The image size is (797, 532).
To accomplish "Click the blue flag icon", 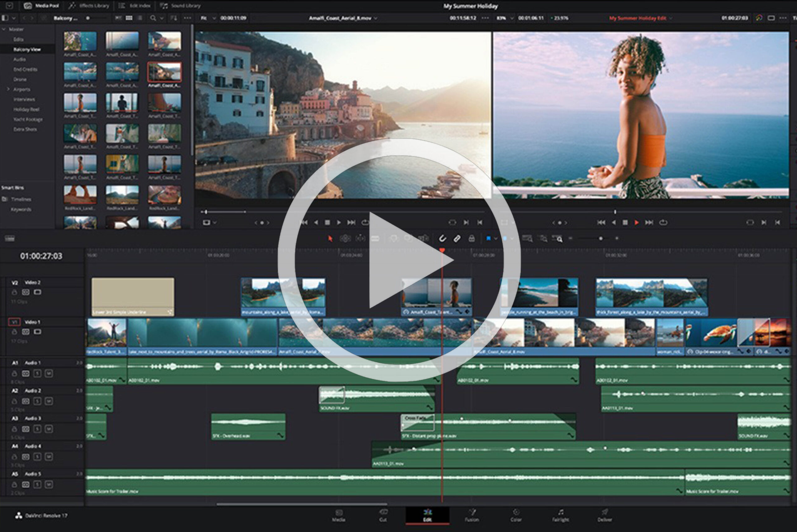I will [x=488, y=238].
